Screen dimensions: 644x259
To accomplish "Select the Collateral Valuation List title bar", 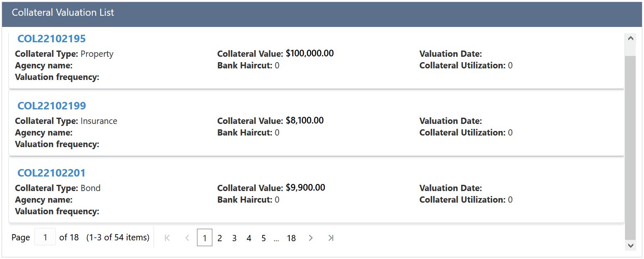I will tap(63, 12).
